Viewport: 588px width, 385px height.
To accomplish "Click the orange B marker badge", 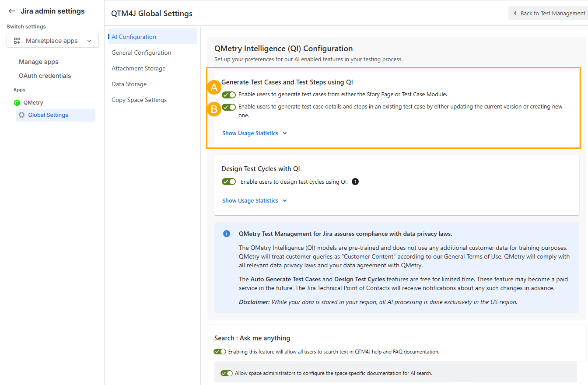I will (214, 109).
